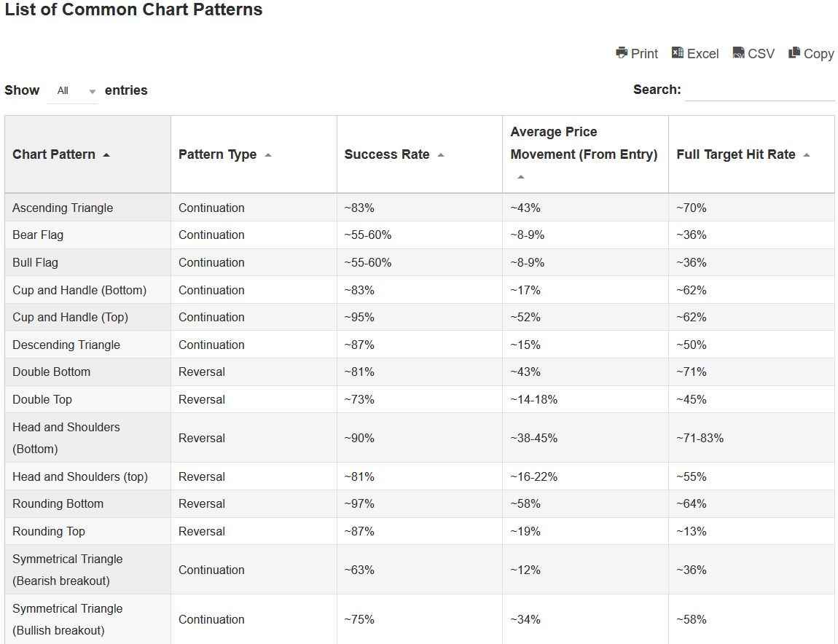The height and width of the screenshot is (644, 838).
Task: Click sort arrow beside Chart Pattern
Action: pyautogui.click(x=106, y=155)
